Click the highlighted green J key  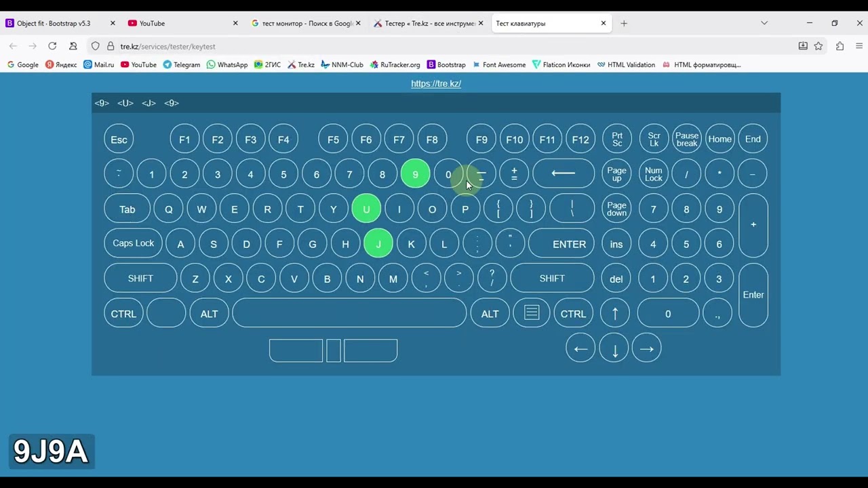tap(378, 243)
